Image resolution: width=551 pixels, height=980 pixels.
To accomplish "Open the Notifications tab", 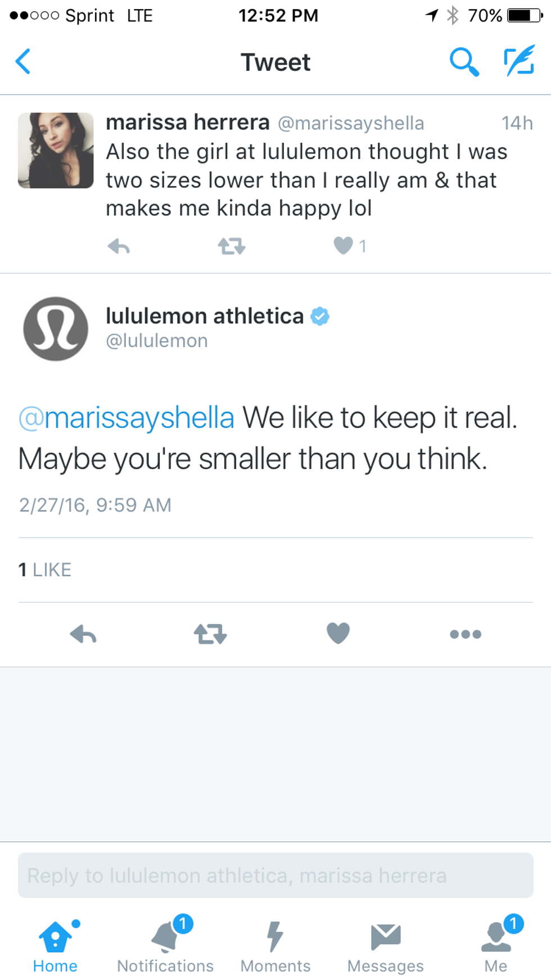I will [165, 946].
